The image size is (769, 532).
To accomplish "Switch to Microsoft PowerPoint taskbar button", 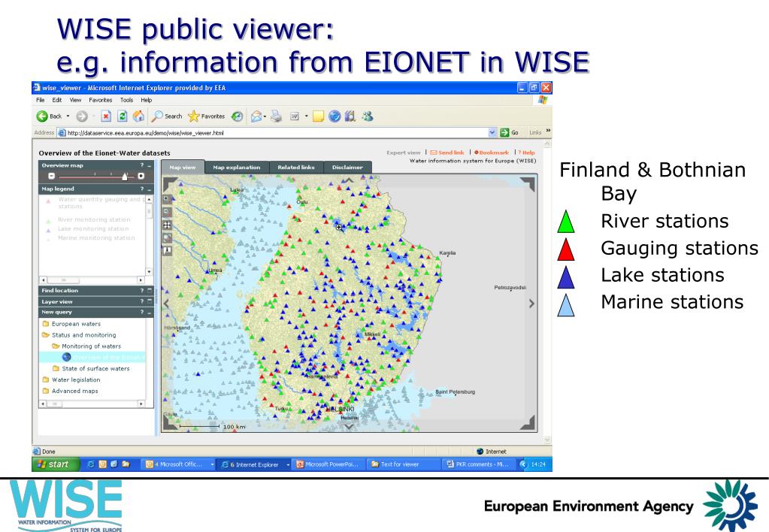I will pos(328,464).
